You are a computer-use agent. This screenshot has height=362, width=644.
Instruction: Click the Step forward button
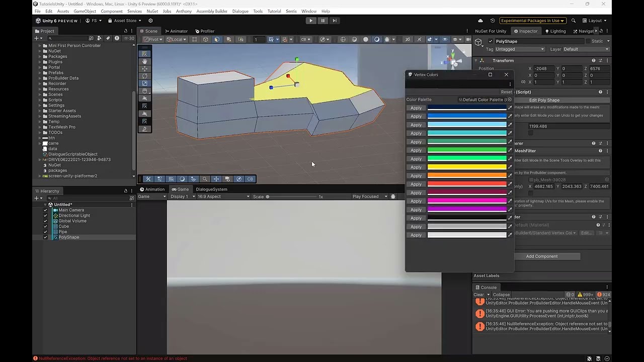[x=334, y=21]
